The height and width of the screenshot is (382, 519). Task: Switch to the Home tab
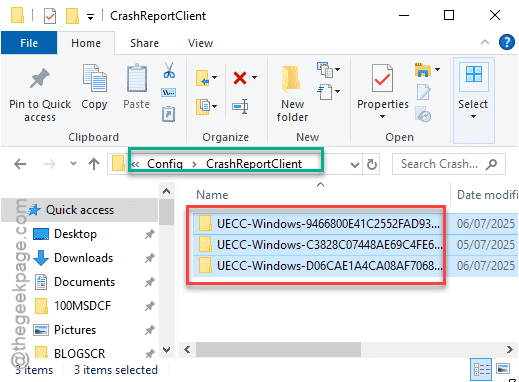(86, 43)
